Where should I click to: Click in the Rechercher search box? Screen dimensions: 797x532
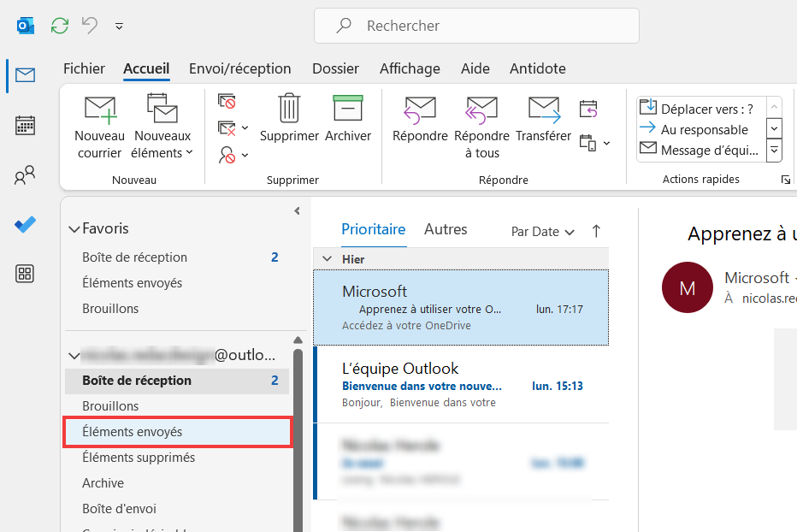(476, 26)
